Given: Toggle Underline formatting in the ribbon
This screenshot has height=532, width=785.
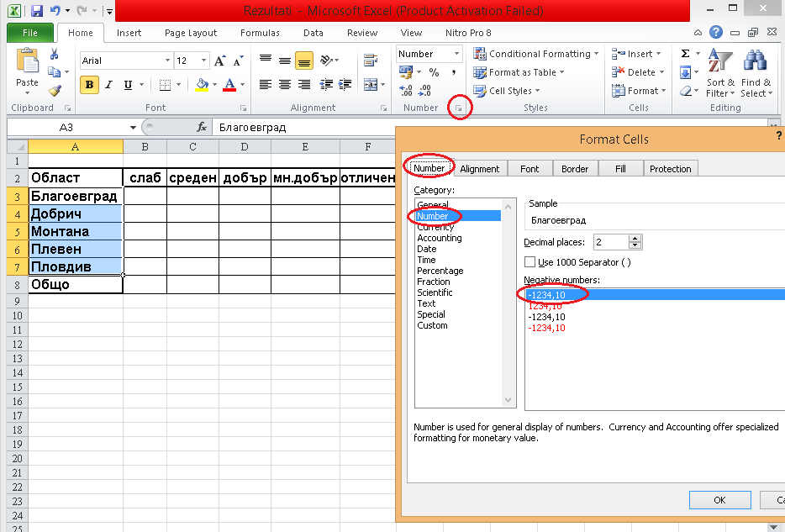Looking at the screenshot, I should click(x=129, y=85).
